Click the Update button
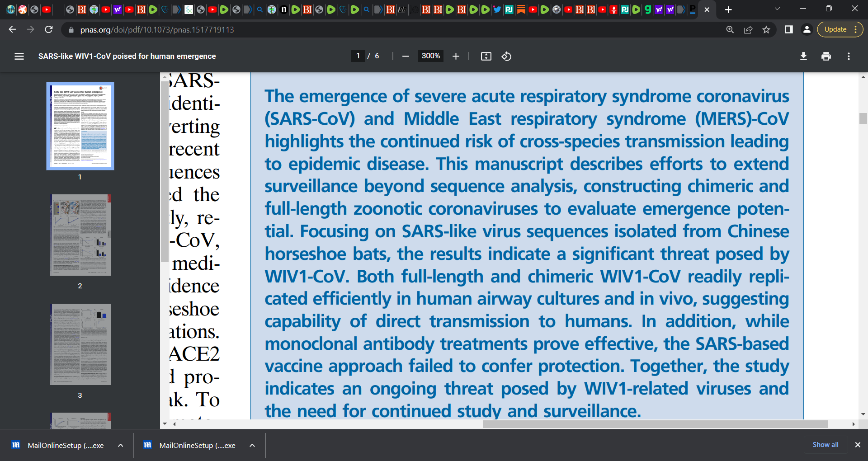This screenshot has height=461, width=868. (835, 29)
